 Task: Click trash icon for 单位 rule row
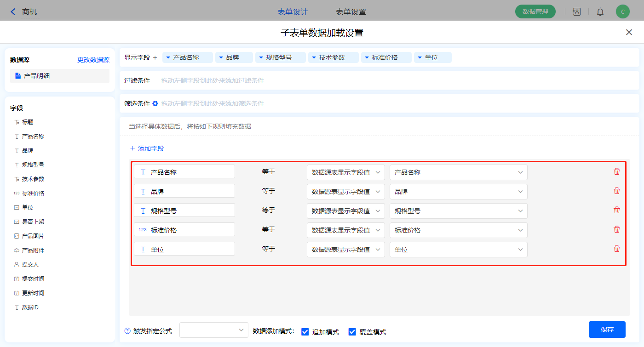[x=617, y=249]
